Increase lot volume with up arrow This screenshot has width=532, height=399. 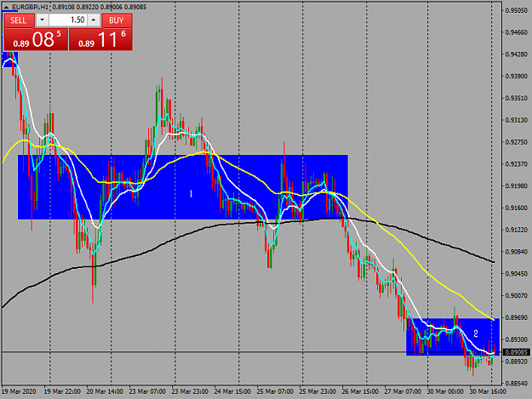tap(94, 20)
